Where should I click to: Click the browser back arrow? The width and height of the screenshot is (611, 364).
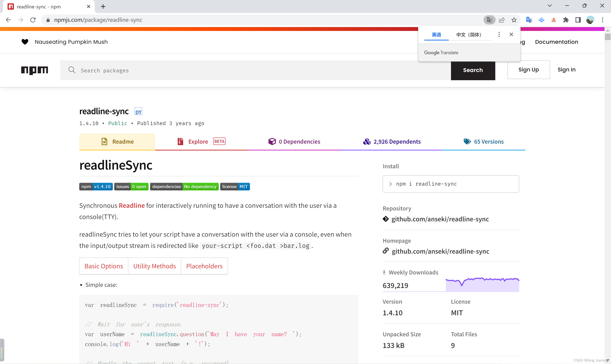8,20
